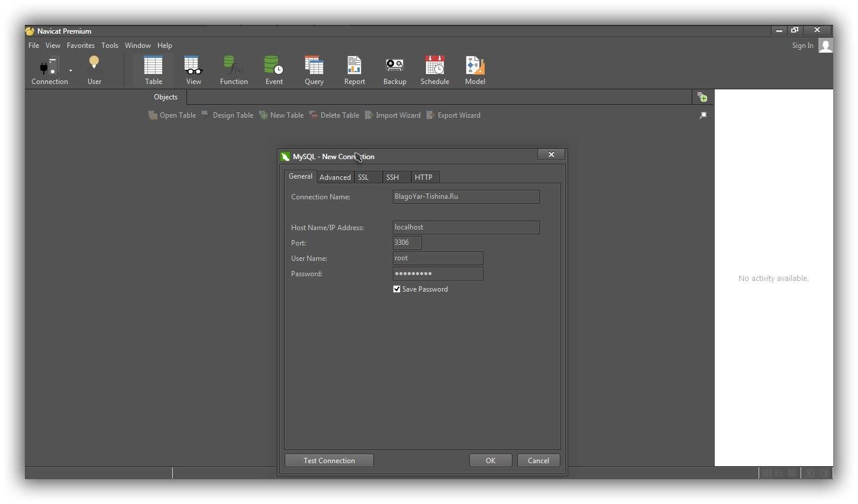The width and height of the screenshot is (858, 504).
Task: Open the Model toolbar icon
Action: tap(475, 70)
